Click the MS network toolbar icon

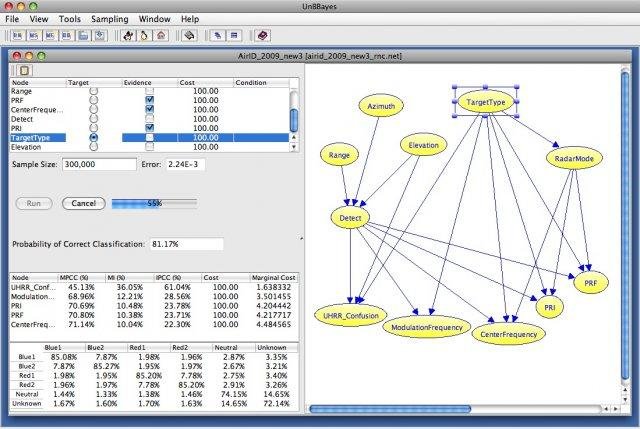point(34,36)
